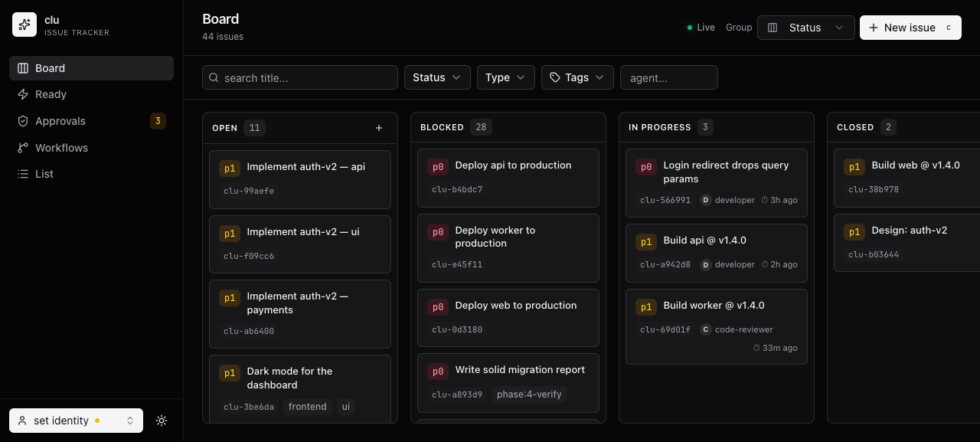The width and height of the screenshot is (980, 442).
Task: Go to Ready in the sidebar
Action: (91, 94)
